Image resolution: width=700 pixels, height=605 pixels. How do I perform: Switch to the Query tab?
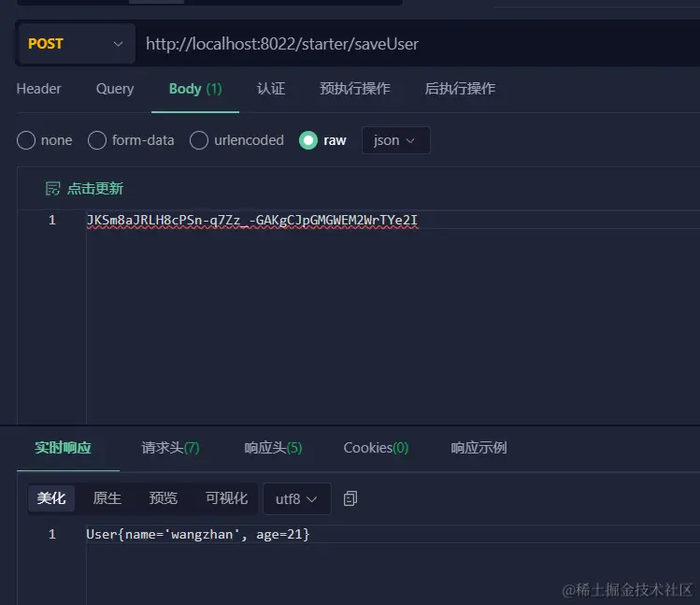click(115, 89)
